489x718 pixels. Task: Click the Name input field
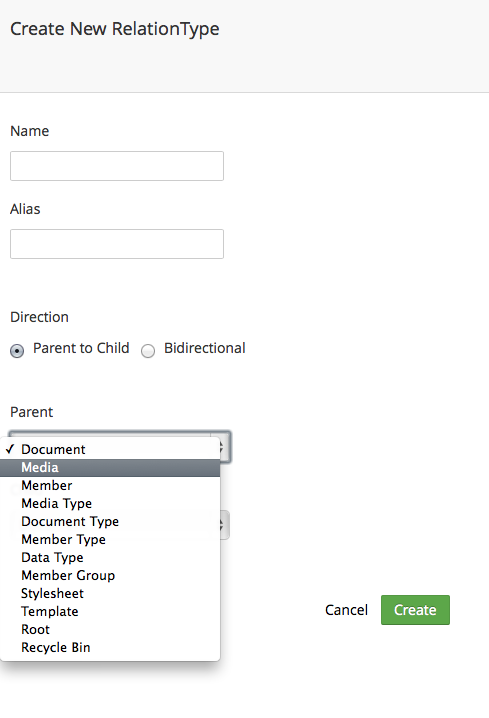pos(117,166)
